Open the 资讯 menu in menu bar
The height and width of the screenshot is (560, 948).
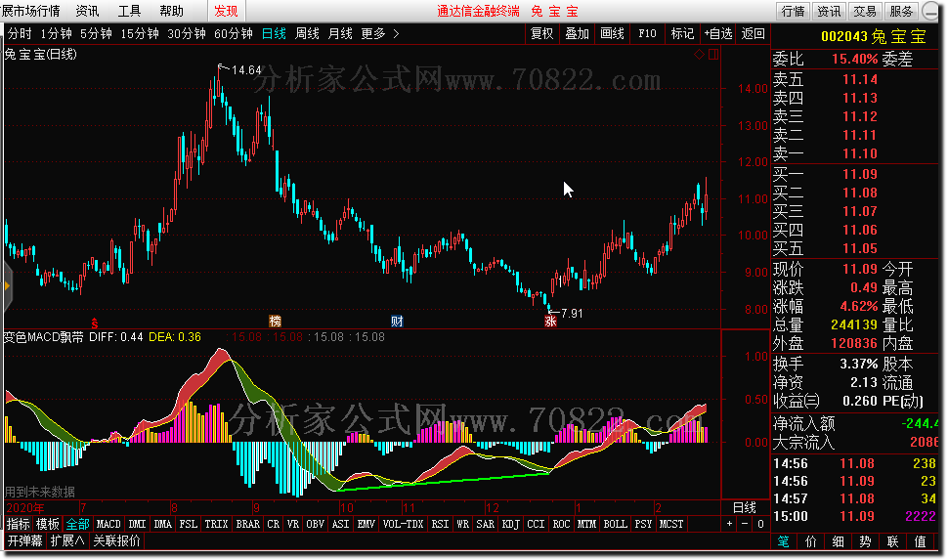[87, 11]
